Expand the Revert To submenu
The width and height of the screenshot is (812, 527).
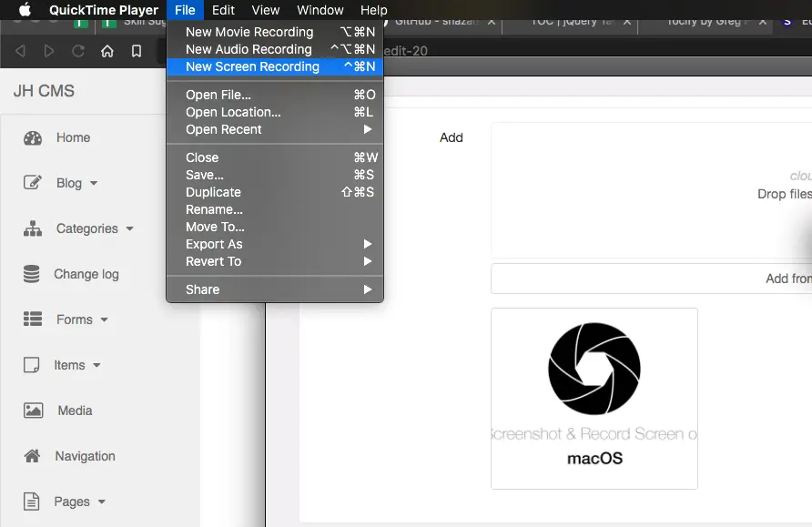(275, 261)
